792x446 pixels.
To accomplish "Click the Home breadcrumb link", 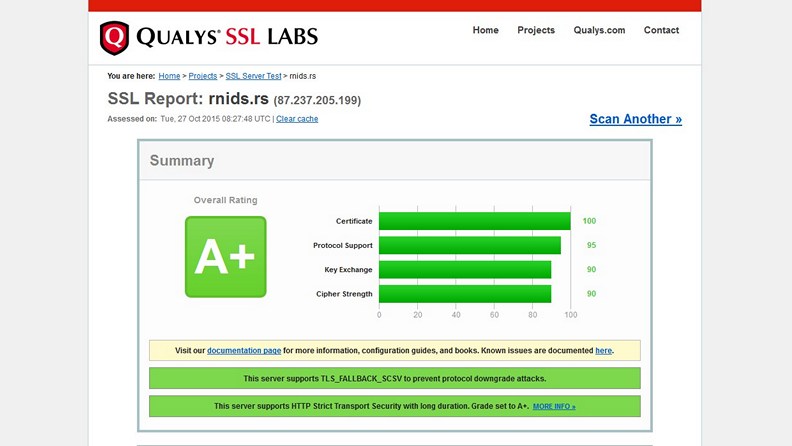I will pos(169,76).
